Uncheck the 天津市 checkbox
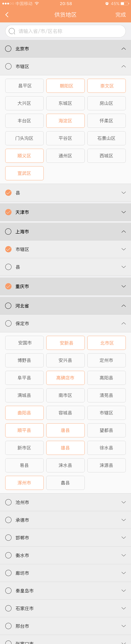Screen dimensions: 131x644 8,212
